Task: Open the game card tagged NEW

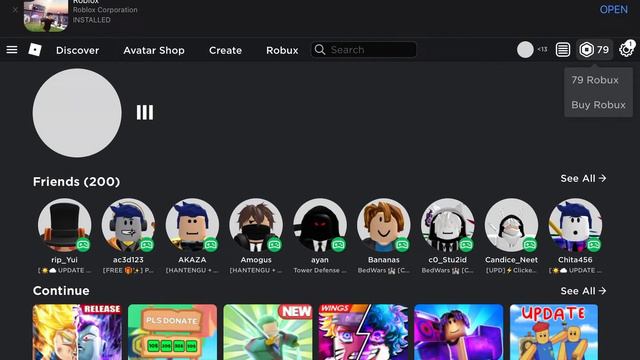Action: point(268,332)
